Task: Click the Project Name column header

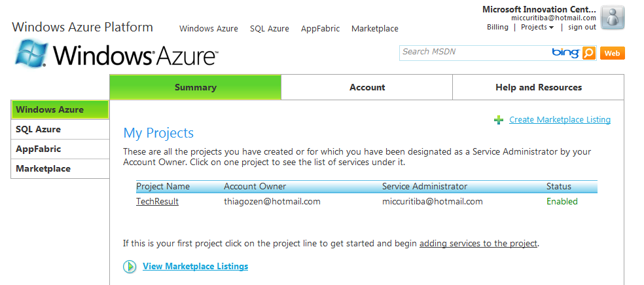Action: click(163, 186)
